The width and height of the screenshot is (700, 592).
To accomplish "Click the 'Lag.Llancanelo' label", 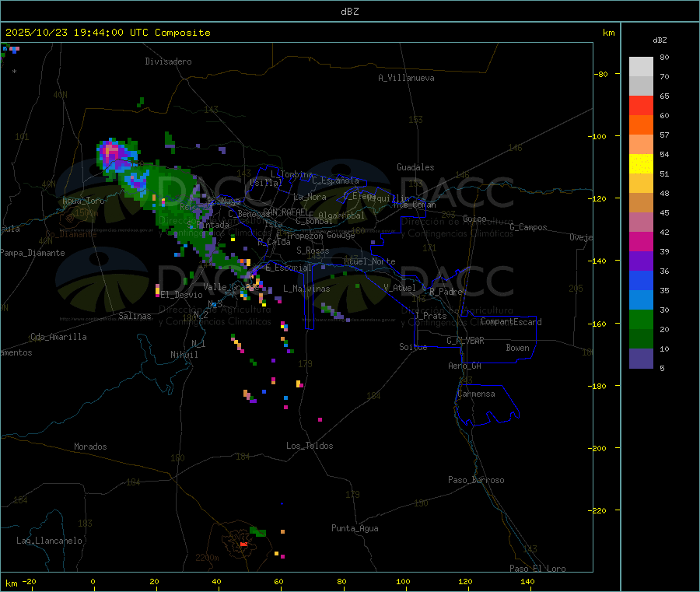I will [50, 541].
